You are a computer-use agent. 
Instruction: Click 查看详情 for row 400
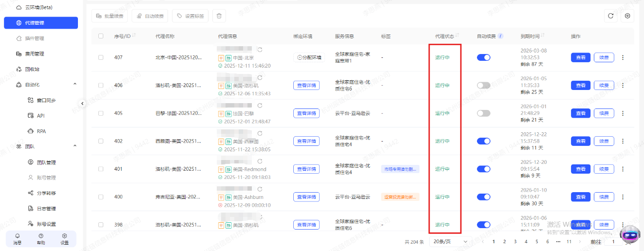coord(306,197)
